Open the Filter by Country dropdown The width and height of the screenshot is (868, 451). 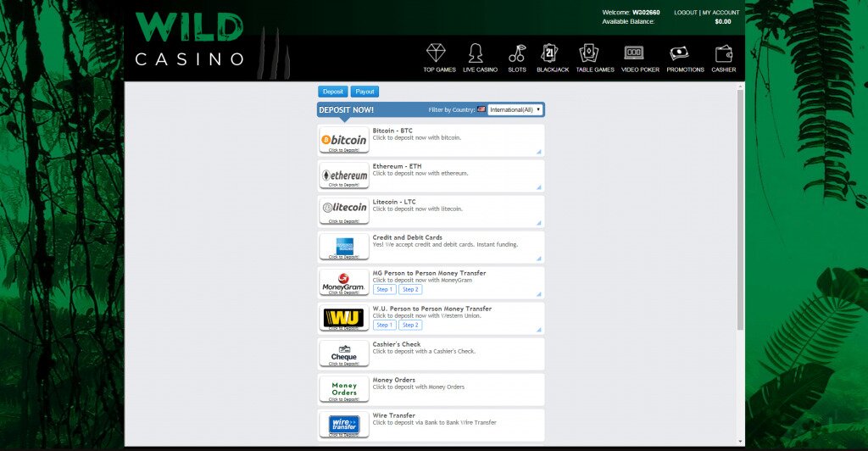(x=515, y=109)
